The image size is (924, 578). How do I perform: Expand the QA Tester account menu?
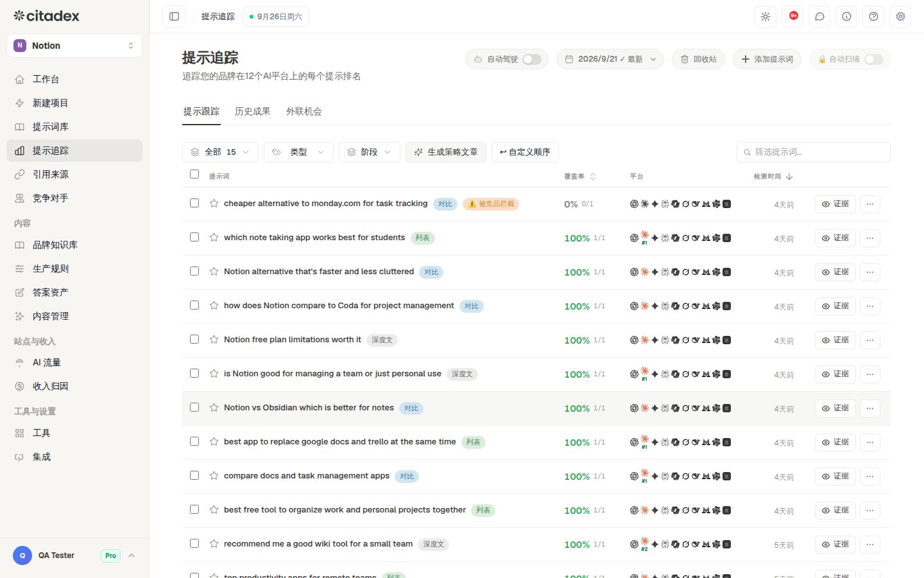coord(74,556)
